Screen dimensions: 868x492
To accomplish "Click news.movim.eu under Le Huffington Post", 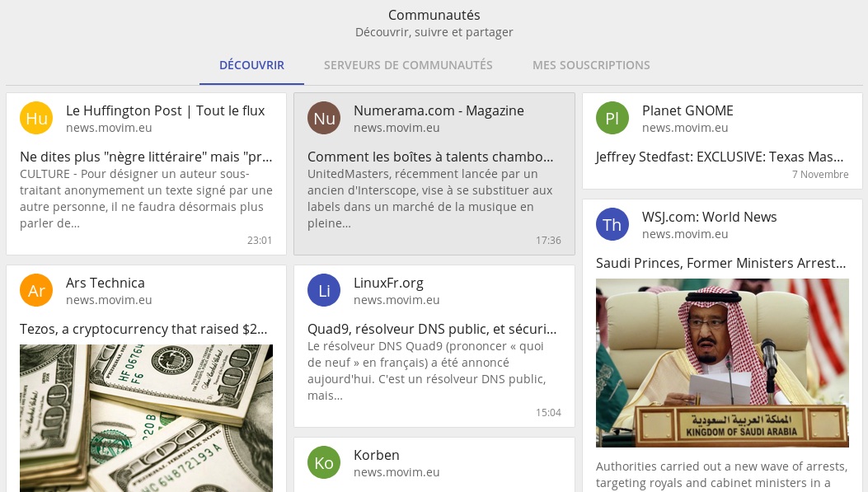I will [x=109, y=128].
